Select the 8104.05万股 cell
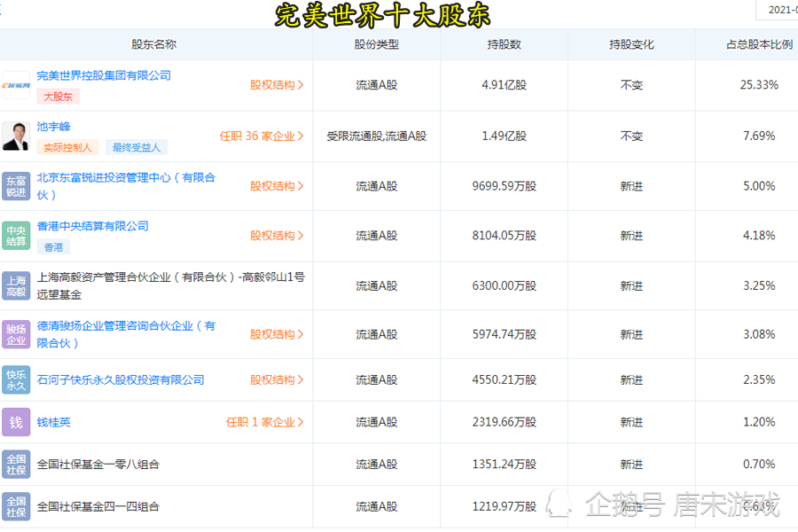 505,236
